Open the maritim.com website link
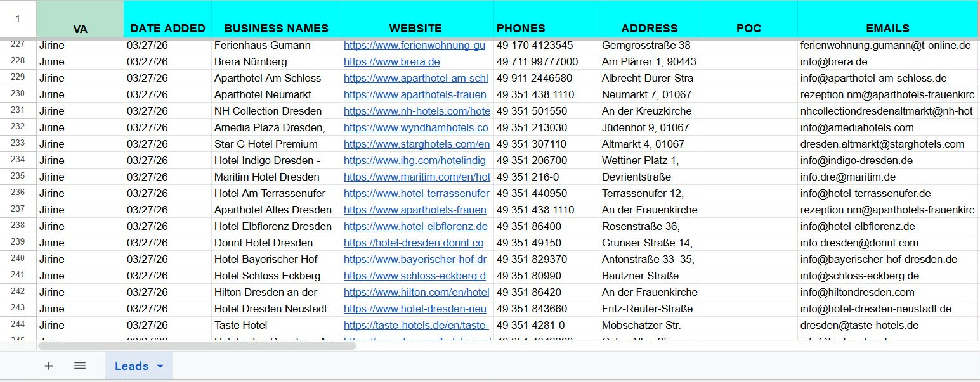This screenshot has height=382, width=980. coord(417,177)
